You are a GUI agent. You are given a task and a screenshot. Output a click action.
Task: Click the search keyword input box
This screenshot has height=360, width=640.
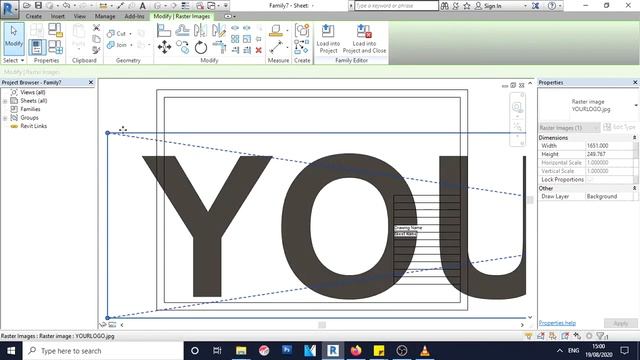click(396, 6)
